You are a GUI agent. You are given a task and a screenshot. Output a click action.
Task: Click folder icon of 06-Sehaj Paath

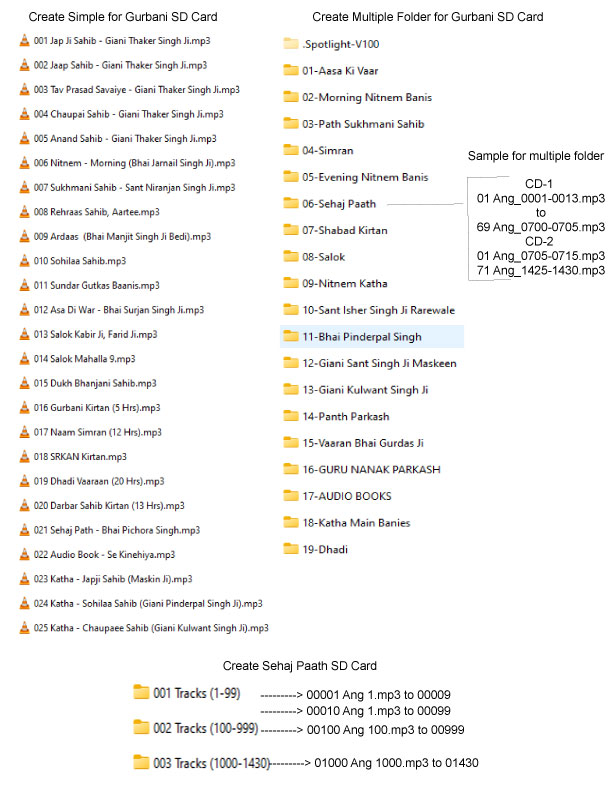pyautogui.click(x=291, y=203)
